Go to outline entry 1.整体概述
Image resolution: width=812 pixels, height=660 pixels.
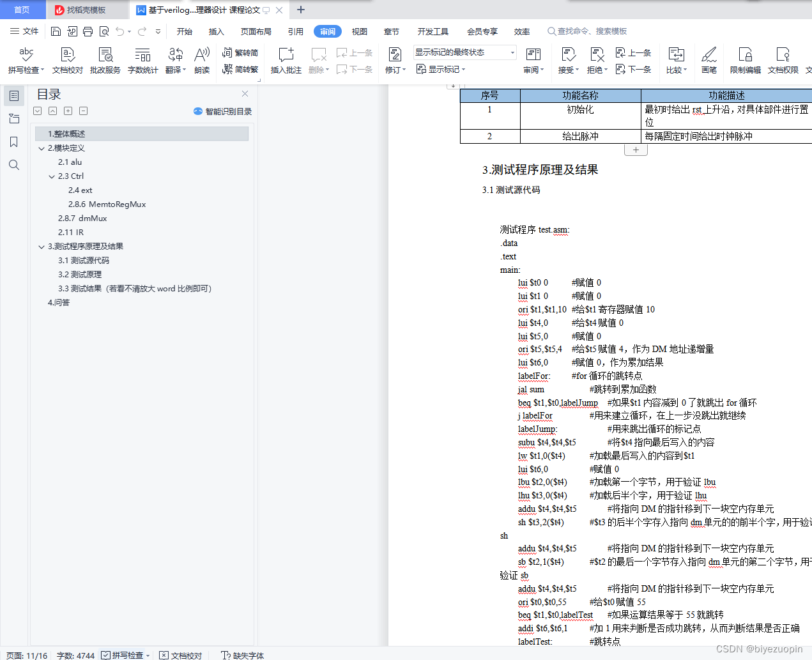tap(142, 134)
